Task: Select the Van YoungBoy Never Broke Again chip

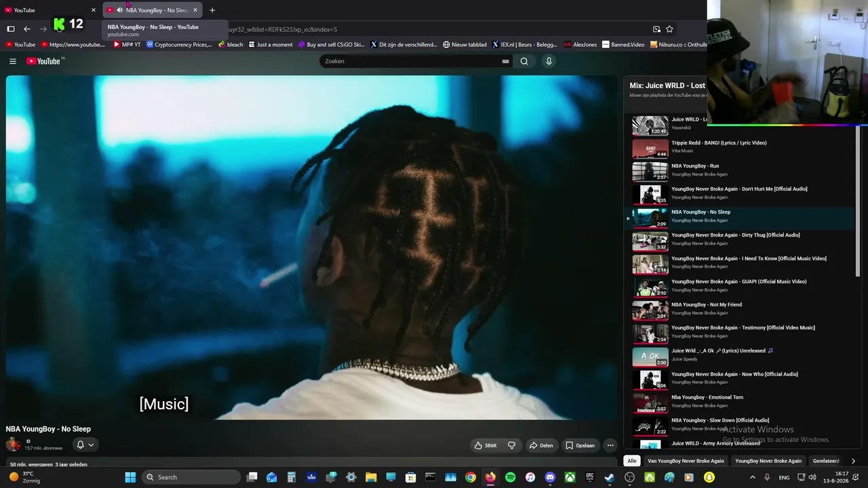Action: [x=686, y=461]
